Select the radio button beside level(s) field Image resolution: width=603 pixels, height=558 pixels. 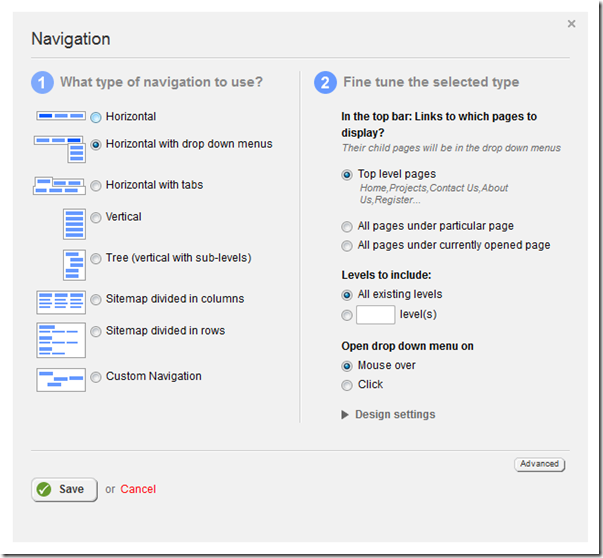click(x=347, y=315)
